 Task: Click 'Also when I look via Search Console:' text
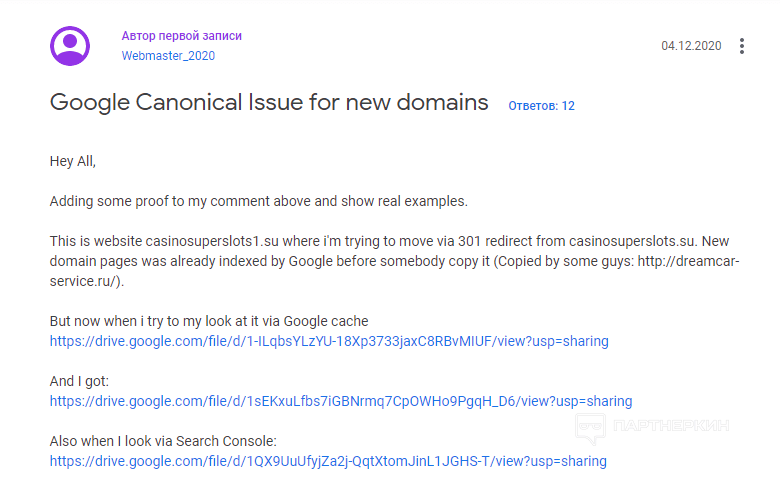click(x=163, y=441)
